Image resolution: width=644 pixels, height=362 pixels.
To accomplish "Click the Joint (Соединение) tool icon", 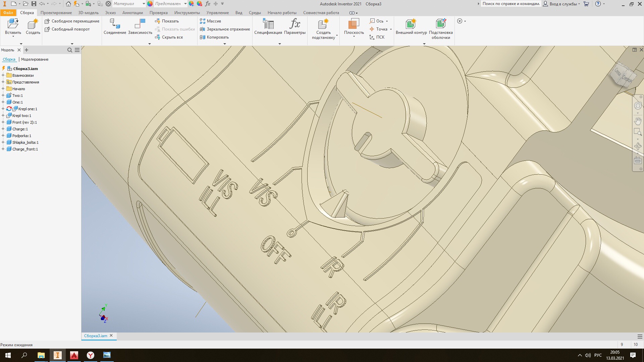I will point(115,24).
